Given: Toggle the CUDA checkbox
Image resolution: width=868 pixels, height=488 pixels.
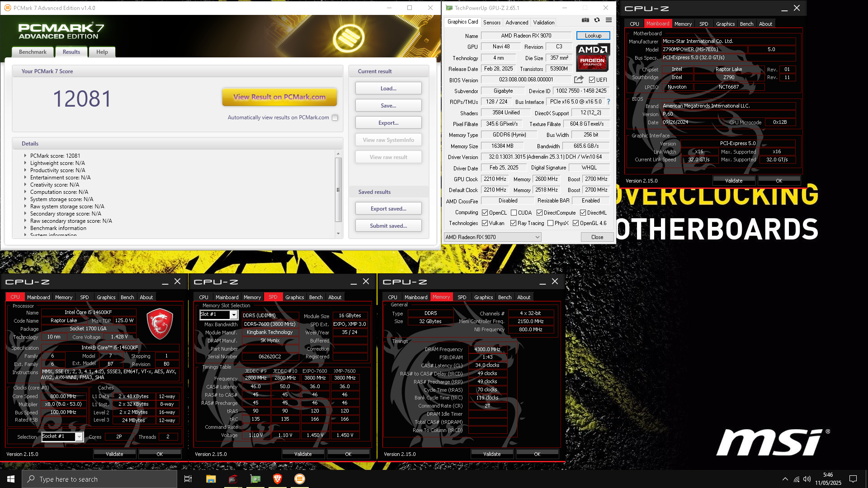Looking at the screenshot, I should pos(514,213).
